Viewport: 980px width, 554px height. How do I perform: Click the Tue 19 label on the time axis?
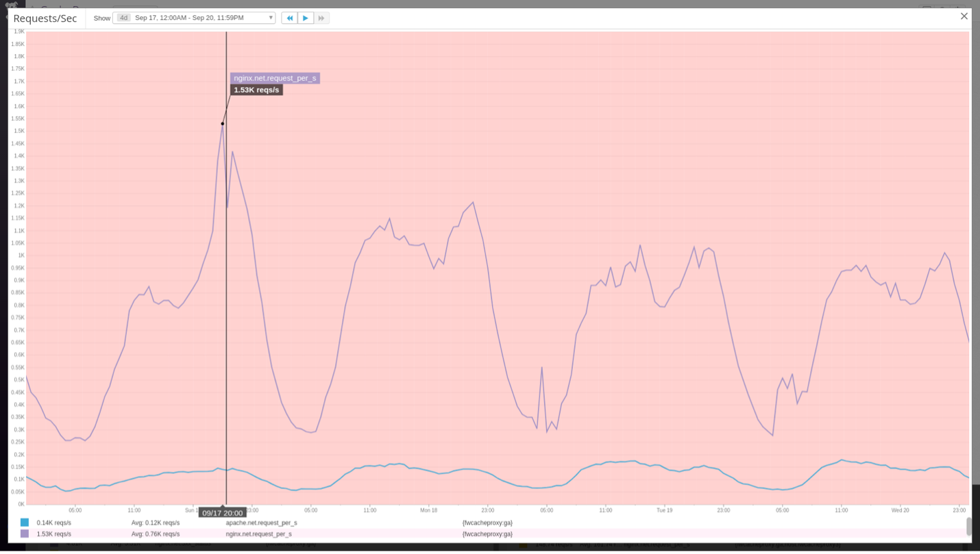[664, 510]
